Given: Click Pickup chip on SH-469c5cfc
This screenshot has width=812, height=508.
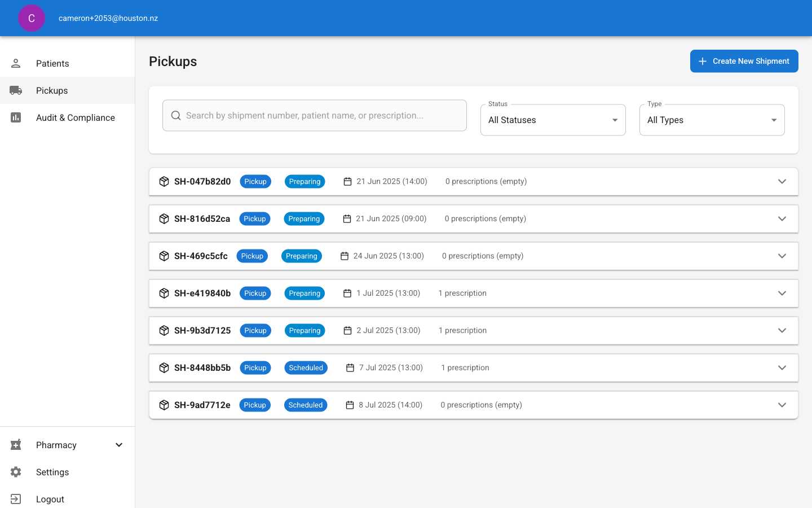Looking at the screenshot, I should (252, 256).
